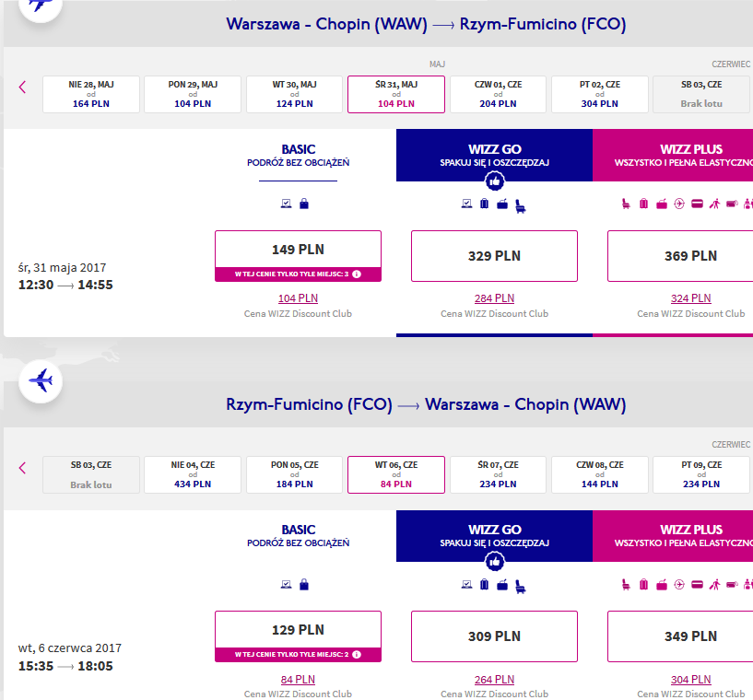Screen dimensions: 753x700
Task: Select return BASIC column header
Action: (299, 536)
